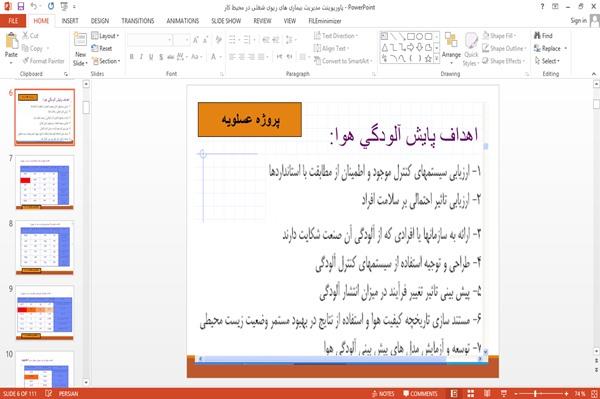Collapse the ribbon with the arrow
This screenshot has width=600, height=399.
click(x=594, y=74)
